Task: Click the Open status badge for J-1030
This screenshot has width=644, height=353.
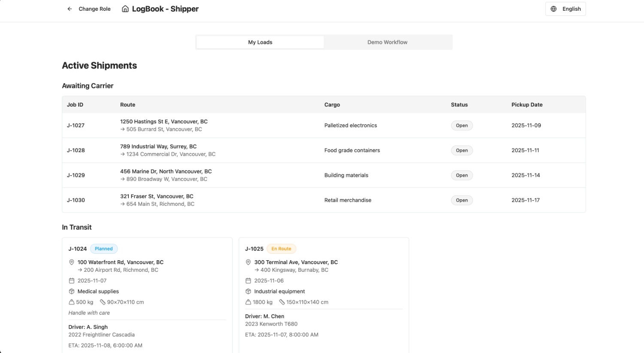Action: pos(462,200)
